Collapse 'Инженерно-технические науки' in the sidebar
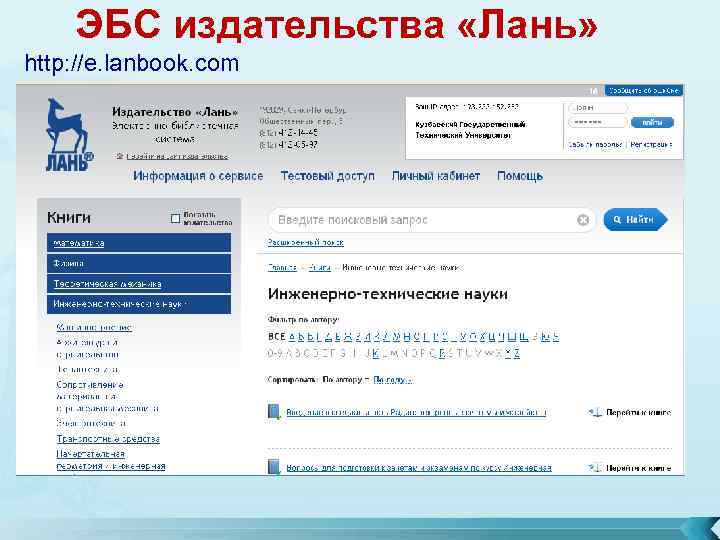720x540 pixels. 139,304
